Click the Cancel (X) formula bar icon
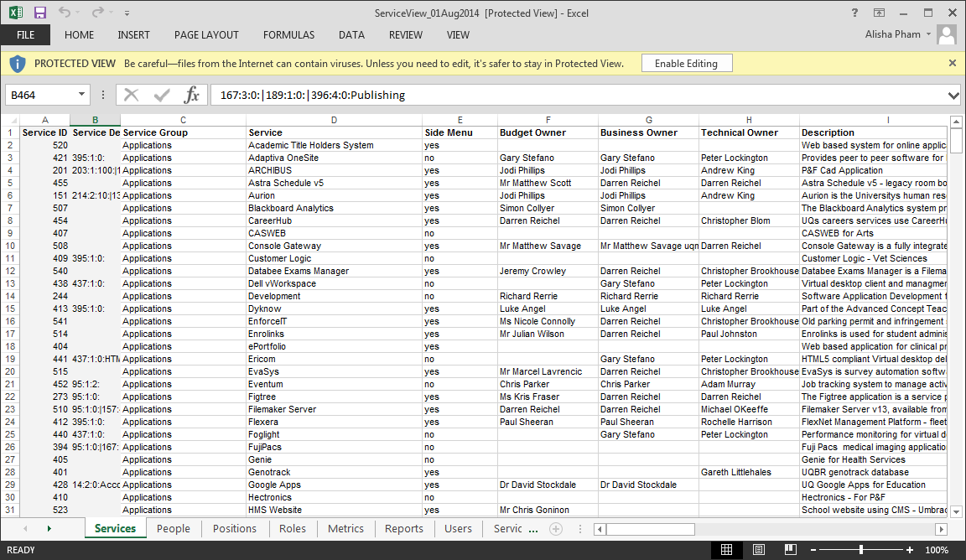The width and height of the screenshot is (966, 560). click(131, 95)
